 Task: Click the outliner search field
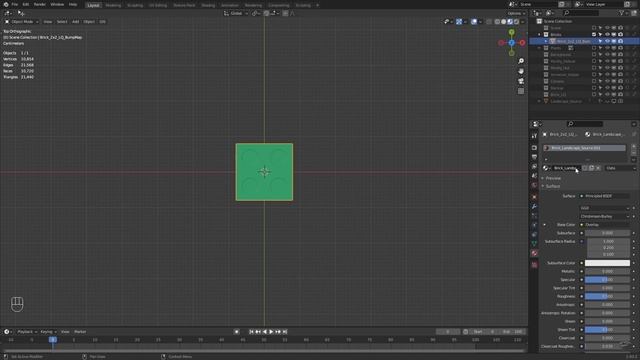[580, 13]
